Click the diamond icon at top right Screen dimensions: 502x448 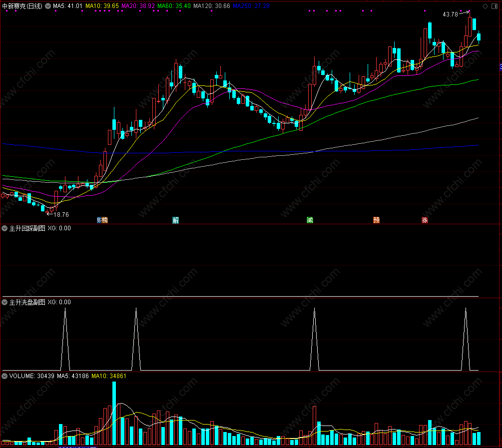tap(486, 6)
